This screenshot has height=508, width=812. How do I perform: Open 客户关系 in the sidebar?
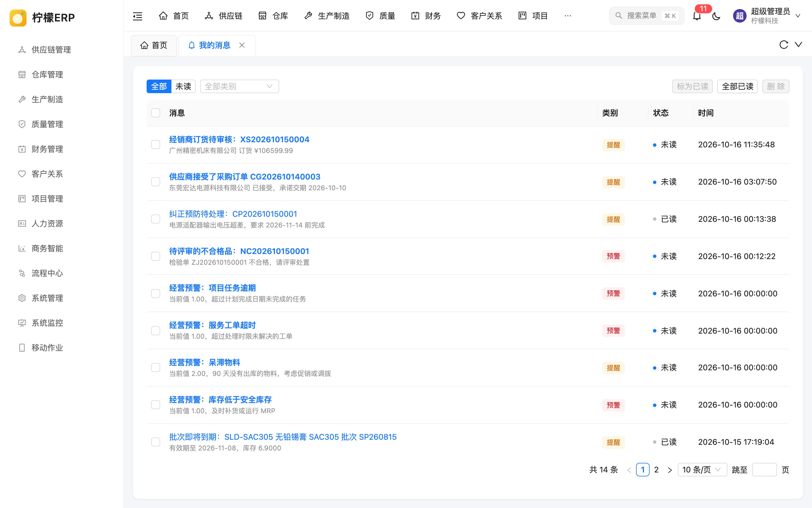coord(62,174)
